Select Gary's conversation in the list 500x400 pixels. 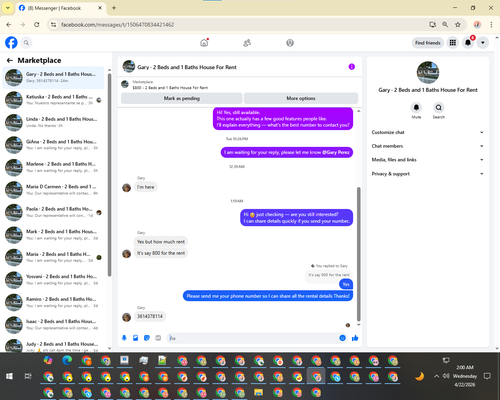[x=53, y=77]
